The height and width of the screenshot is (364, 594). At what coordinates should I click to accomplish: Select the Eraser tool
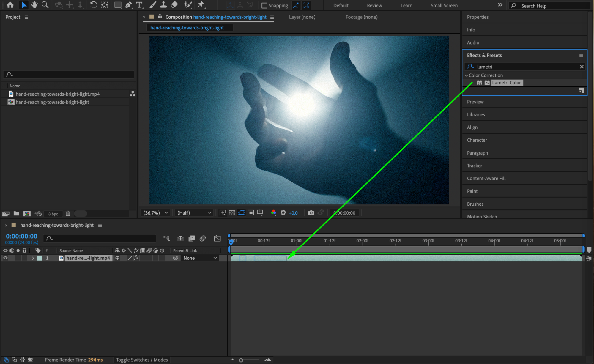pos(174,5)
